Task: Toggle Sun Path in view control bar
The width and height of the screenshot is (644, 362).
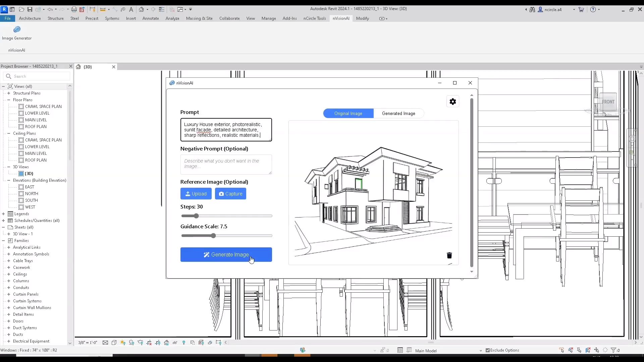Action: [x=123, y=343]
